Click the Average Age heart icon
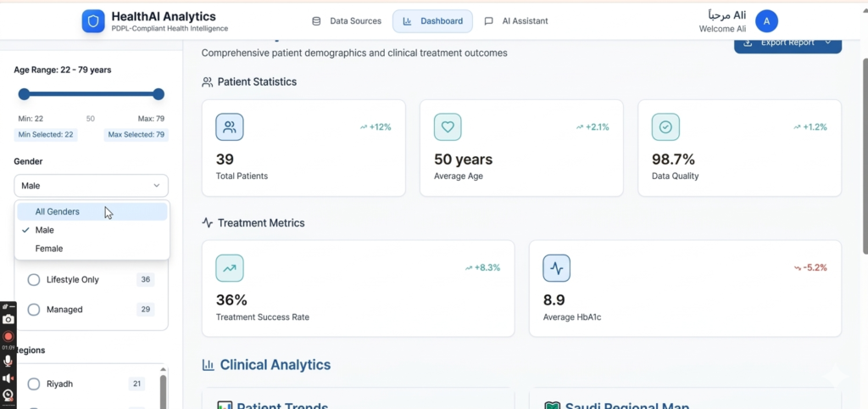868x409 pixels. coord(448,127)
